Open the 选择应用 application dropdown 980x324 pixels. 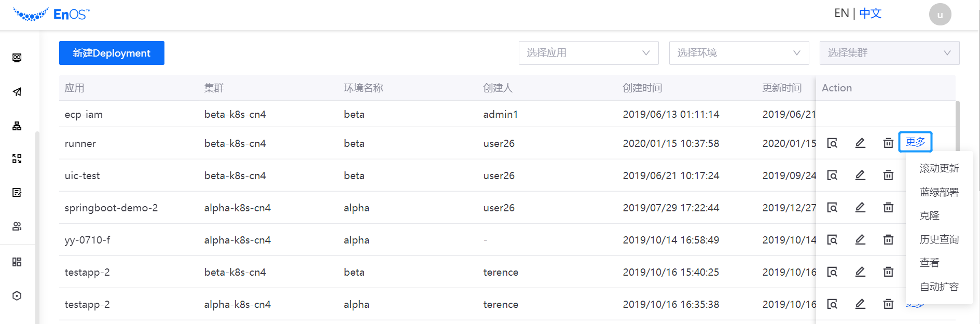pyautogui.click(x=588, y=53)
